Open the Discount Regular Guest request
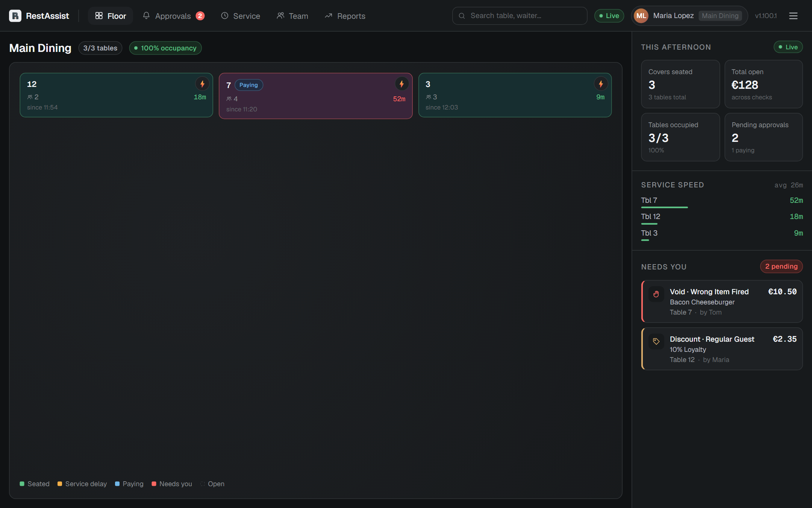The width and height of the screenshot is (812, 508). pyautogui.click(x=722, y=349)
